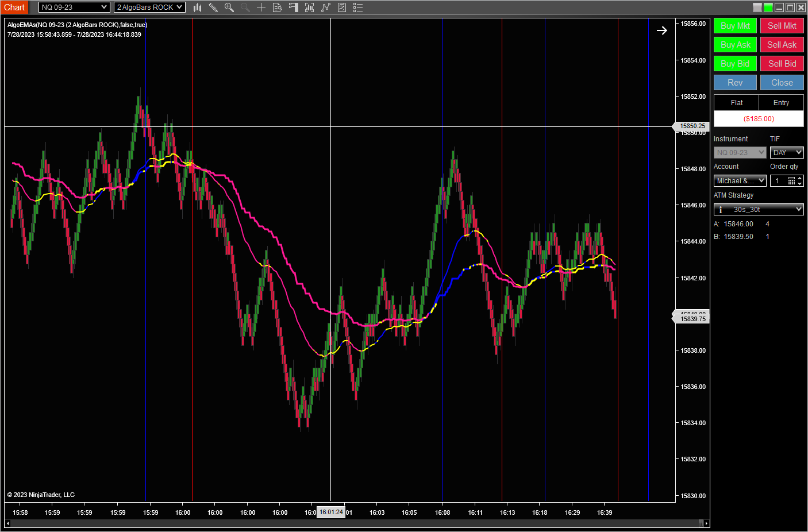
Task: Click the Rev reverse position button
Action: 735,83
